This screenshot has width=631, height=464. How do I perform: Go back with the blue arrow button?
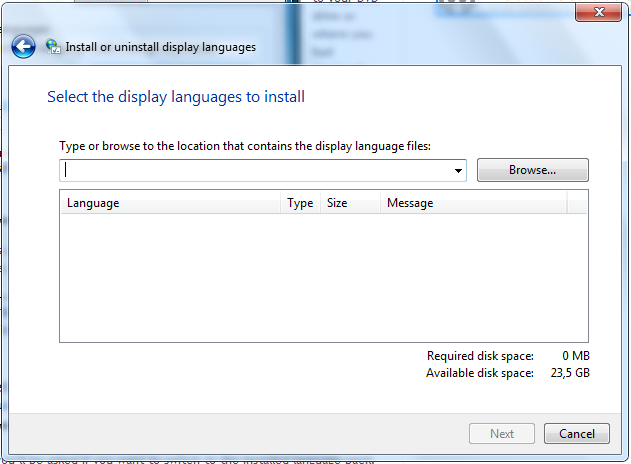(x=23, y=47)
